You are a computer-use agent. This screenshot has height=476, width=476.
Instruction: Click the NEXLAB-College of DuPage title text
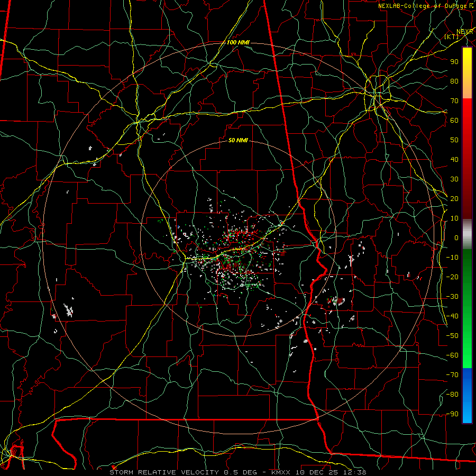pos(422,6)
